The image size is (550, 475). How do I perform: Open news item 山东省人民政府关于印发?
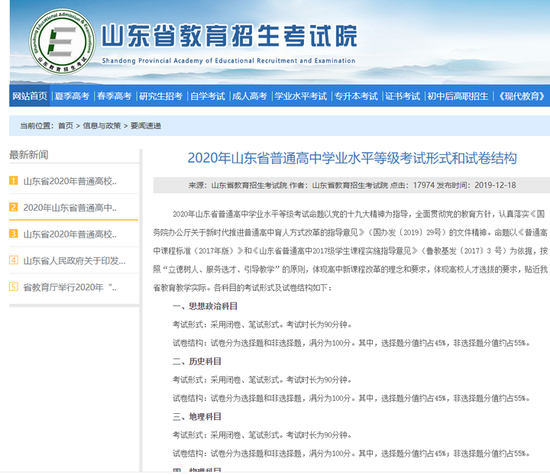74,261
